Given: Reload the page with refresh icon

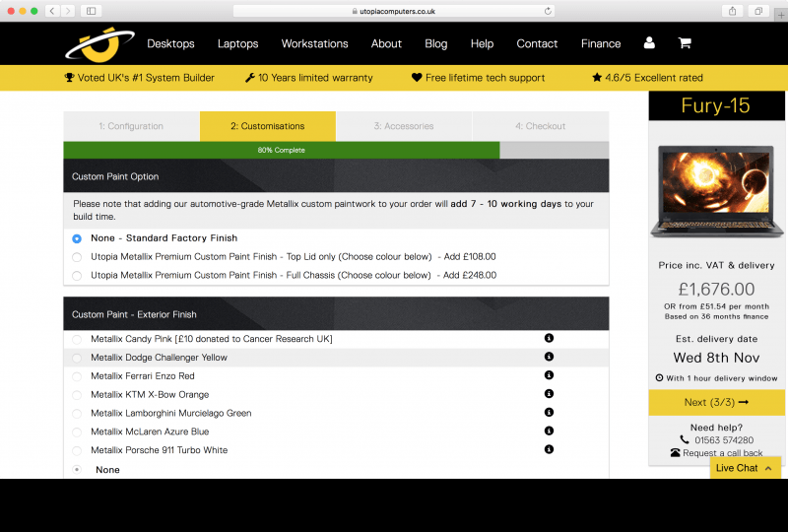Looking at the screenshot, I should [548, 11].
